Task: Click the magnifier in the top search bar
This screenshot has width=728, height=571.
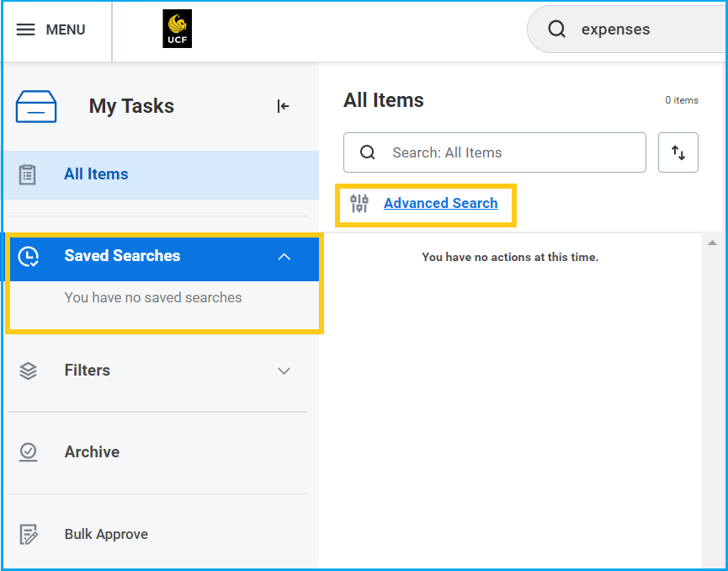Action: click(556, 29)
